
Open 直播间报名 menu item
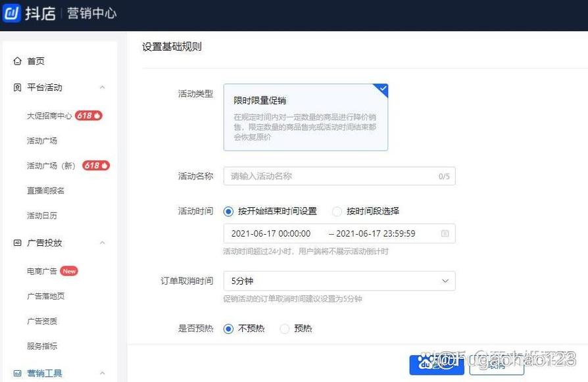point(45,191)
